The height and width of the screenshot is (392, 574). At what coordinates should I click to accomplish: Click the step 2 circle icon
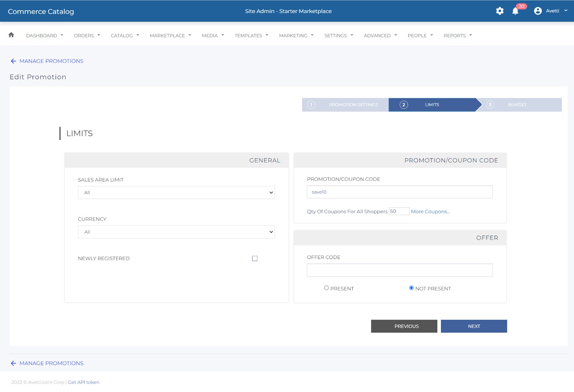[x=404, y=105]
